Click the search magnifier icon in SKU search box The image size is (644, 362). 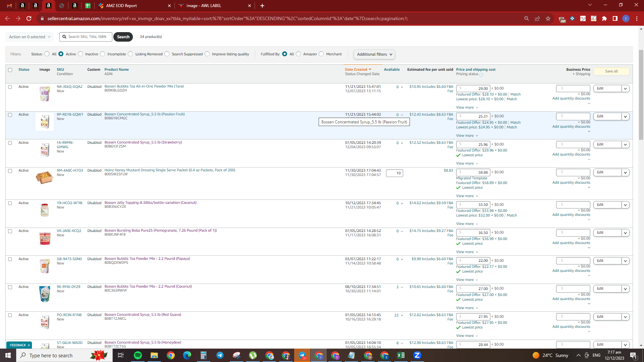64,37
